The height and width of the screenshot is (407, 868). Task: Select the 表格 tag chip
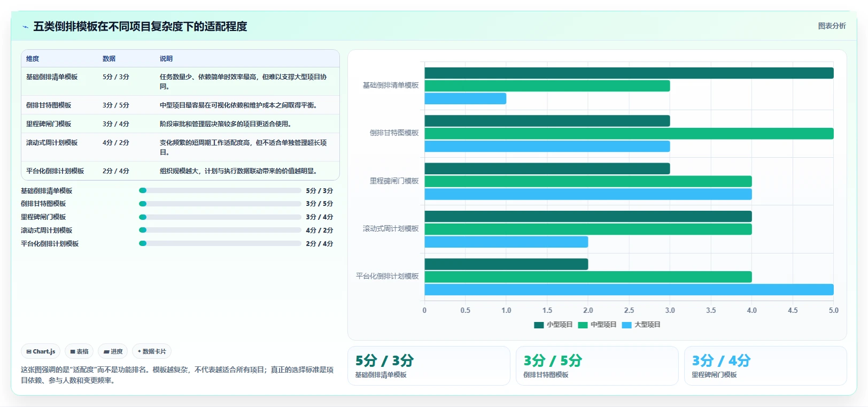(79, 351)
